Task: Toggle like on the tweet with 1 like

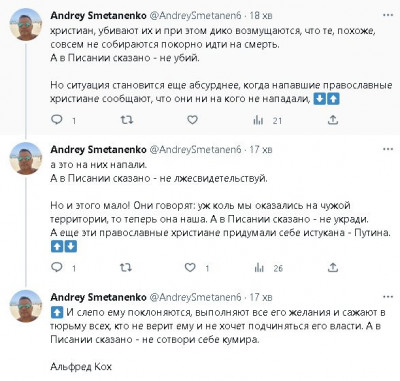Action: [190, 267]
